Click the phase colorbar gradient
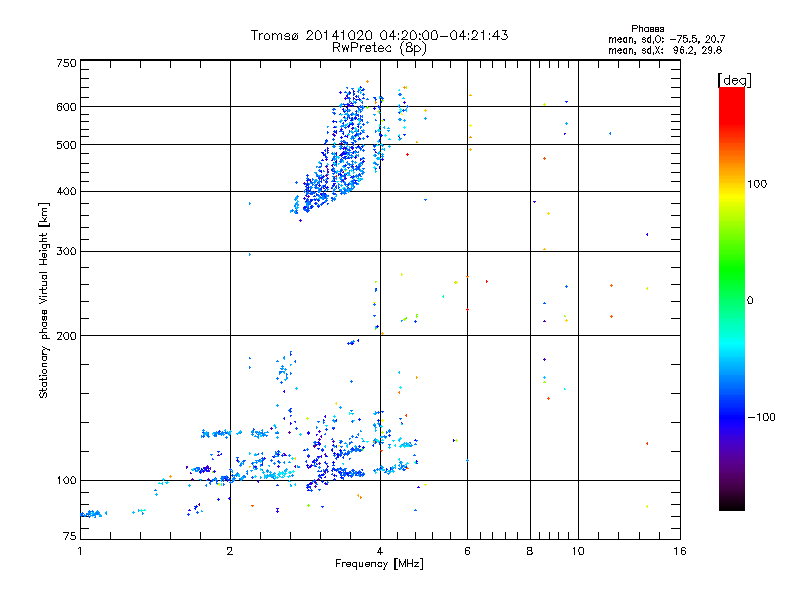 [732, 298]
